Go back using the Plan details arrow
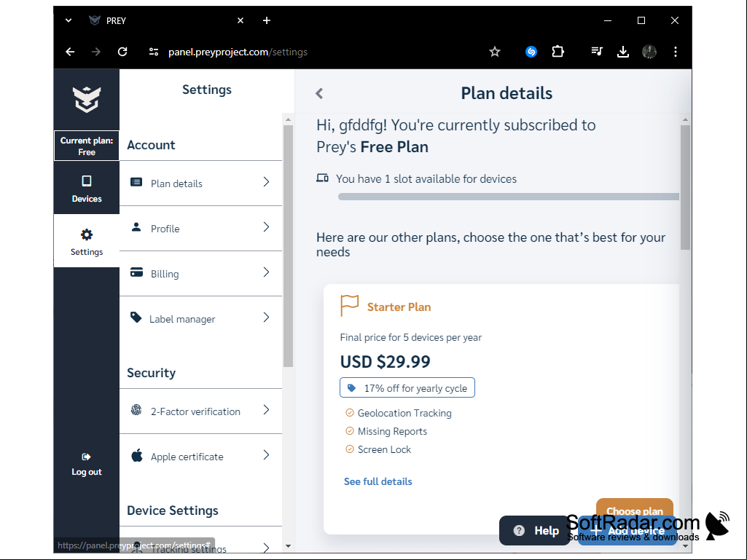Viewport: 747px width, 560px height. coord(319,93)
